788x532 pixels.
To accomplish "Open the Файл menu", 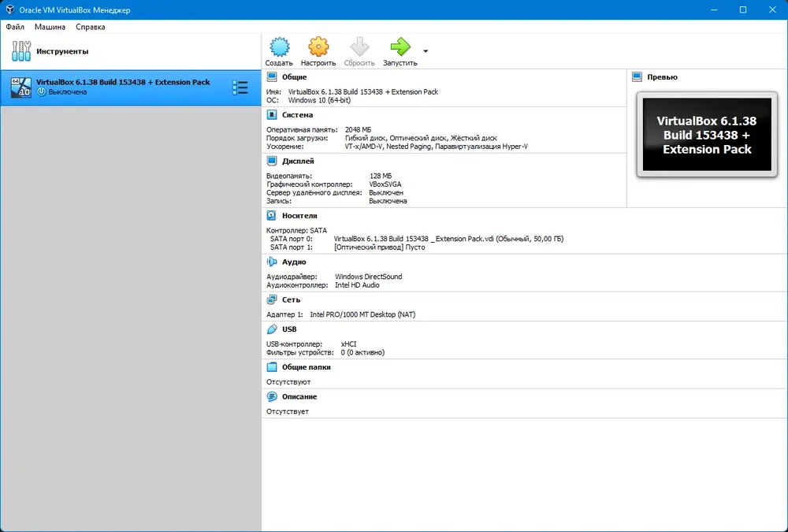I will click(x=15, y=27).
